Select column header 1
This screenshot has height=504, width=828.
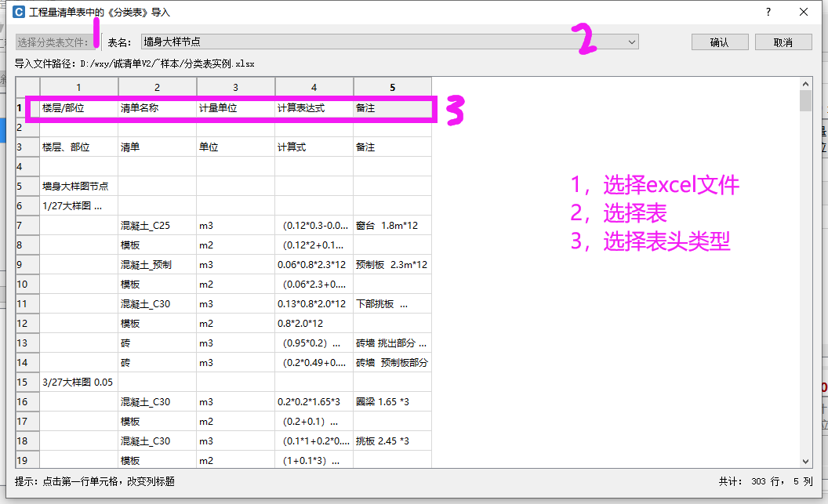pyautogui.click(x=78, y=87)
